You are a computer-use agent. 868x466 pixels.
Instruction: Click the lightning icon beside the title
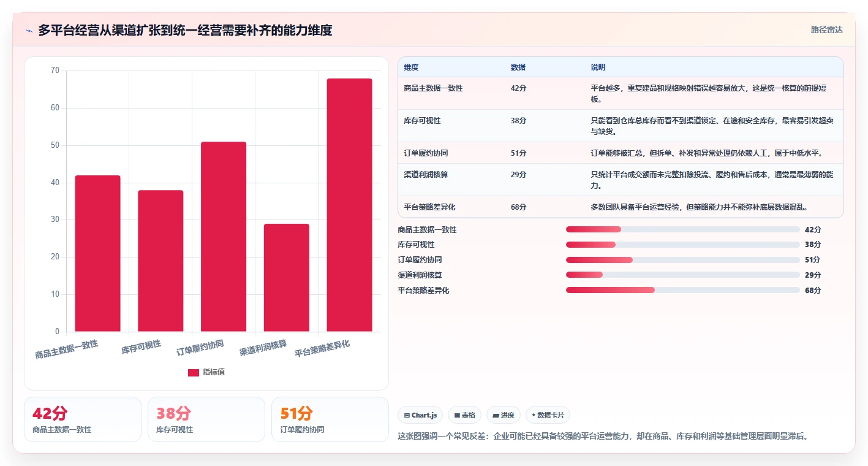[29, 31]
